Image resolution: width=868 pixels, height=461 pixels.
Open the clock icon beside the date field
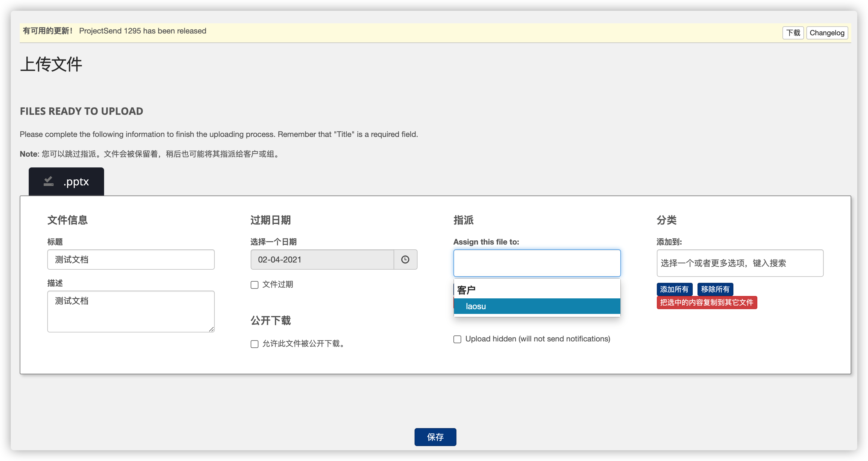coord(405,259)
